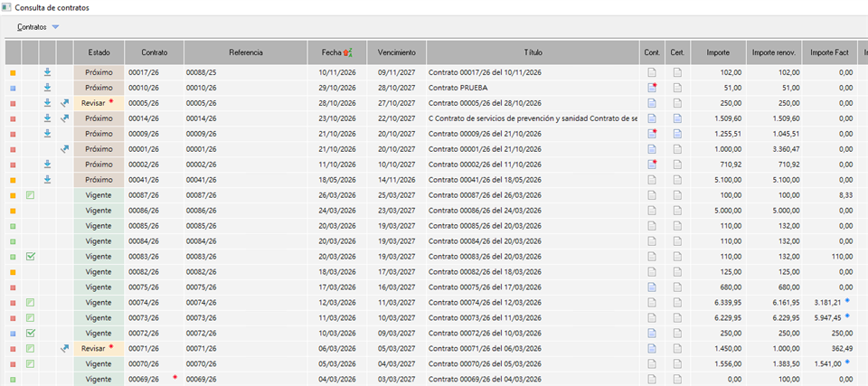Click the Cert. document icon for contract 00017/26

pos(677,72)
